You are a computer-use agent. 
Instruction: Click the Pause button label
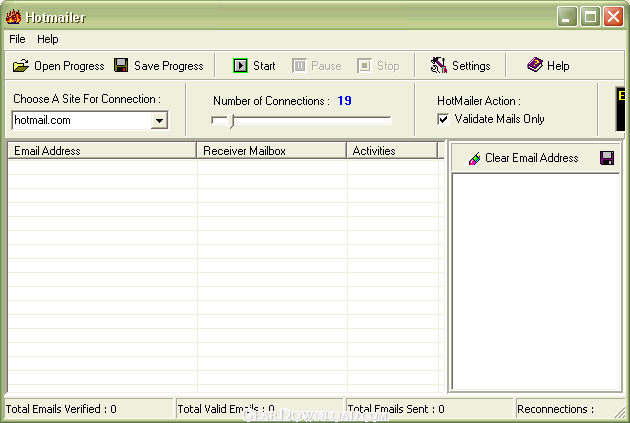[326, 66]
